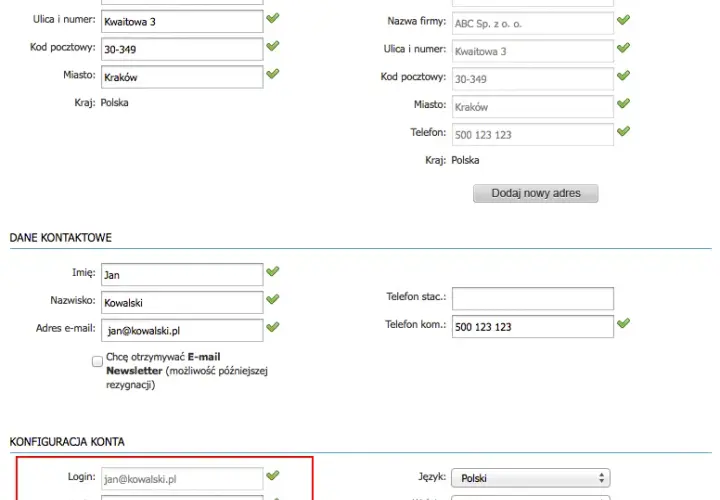Click checkmark beside right-side Miasto field
Image resolution: width=720 pixels, height=500 pixels.
click(623, 103)
